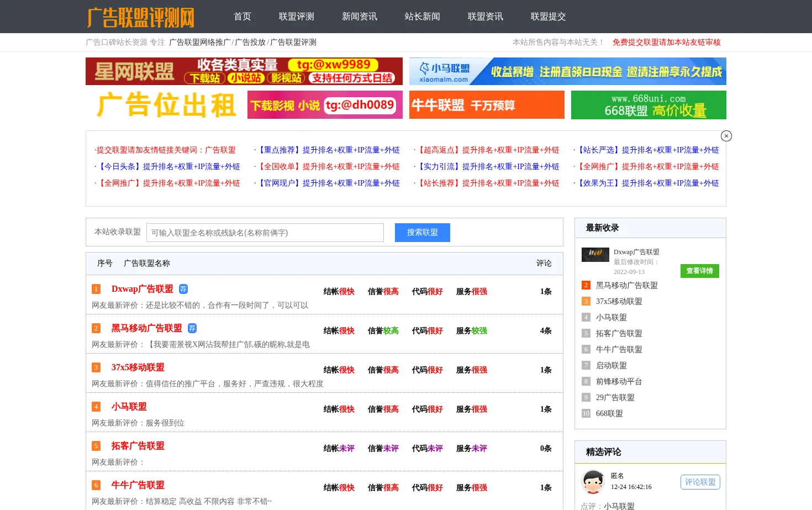Select 拓客广告联盟 in 最新收录 sidebar

(x=619, y=334)
